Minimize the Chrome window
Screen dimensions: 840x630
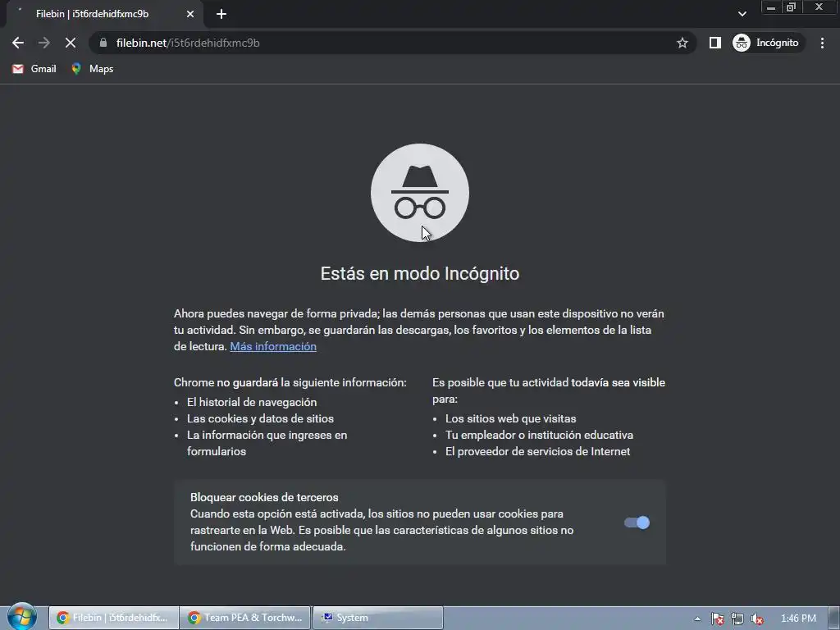(771, 7)
